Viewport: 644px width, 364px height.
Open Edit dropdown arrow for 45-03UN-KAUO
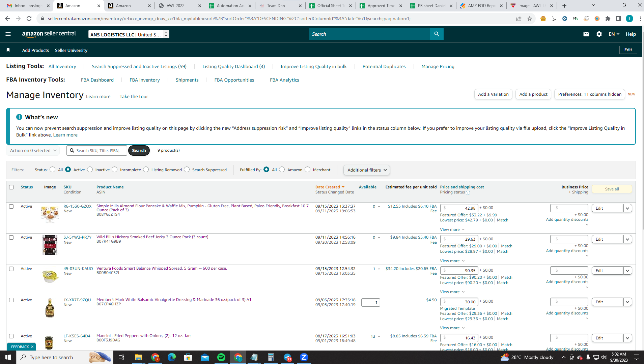627,271
